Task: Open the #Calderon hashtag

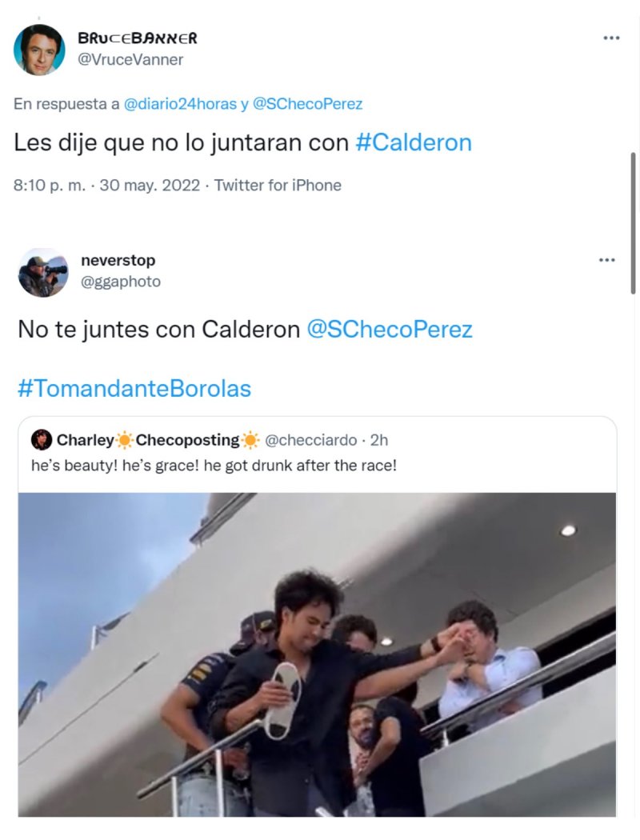Action: point(414,142)
